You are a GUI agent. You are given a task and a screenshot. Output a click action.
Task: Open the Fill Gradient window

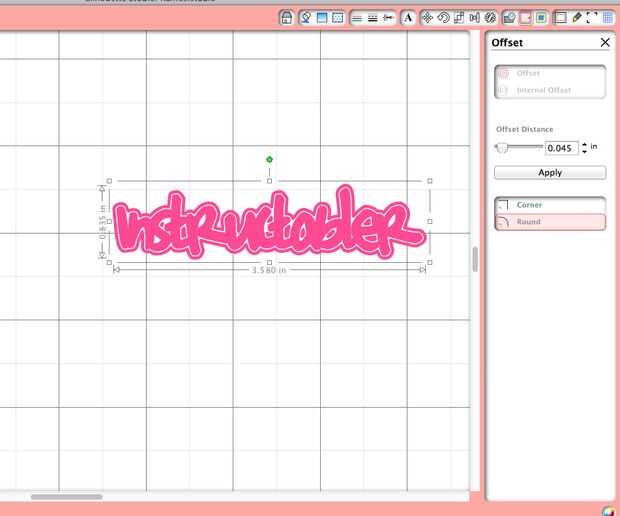point(322,18)
